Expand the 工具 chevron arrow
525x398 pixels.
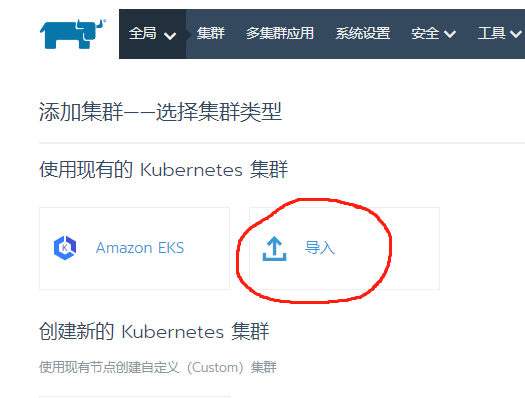point(516,34)
